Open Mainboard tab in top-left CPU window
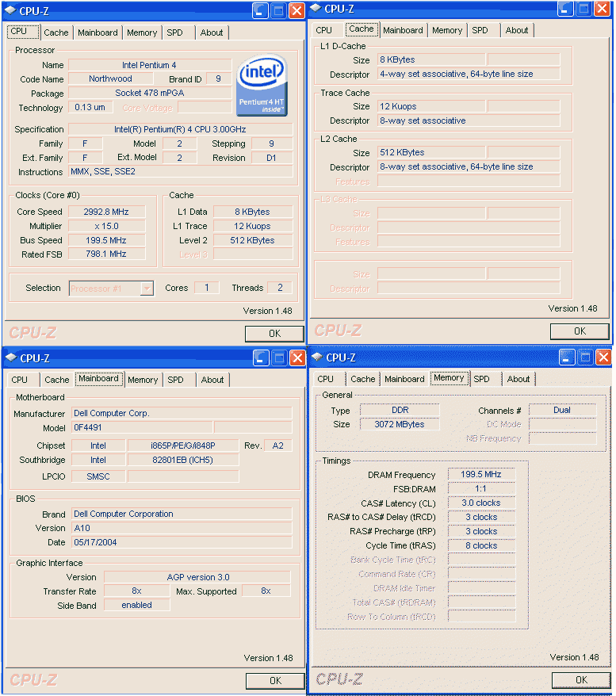This screenshot has height=696, width=616. coord(98,33)
